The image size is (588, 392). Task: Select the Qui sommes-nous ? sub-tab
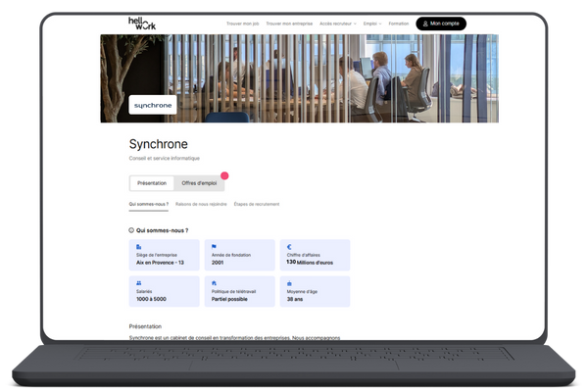point(149,205)
